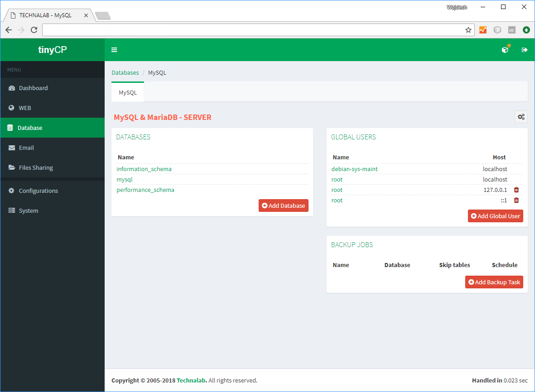Screen dimensions: 535x392
Task: Toggle the sidebar hamburger menu icon
Action: [114, 50]
